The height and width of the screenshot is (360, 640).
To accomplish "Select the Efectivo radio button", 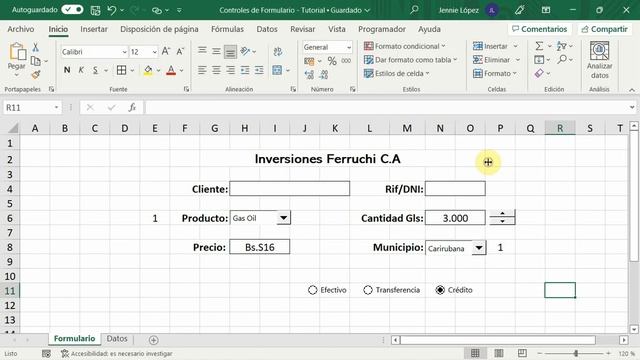I will pyautogui.click(x=313, y=290).
